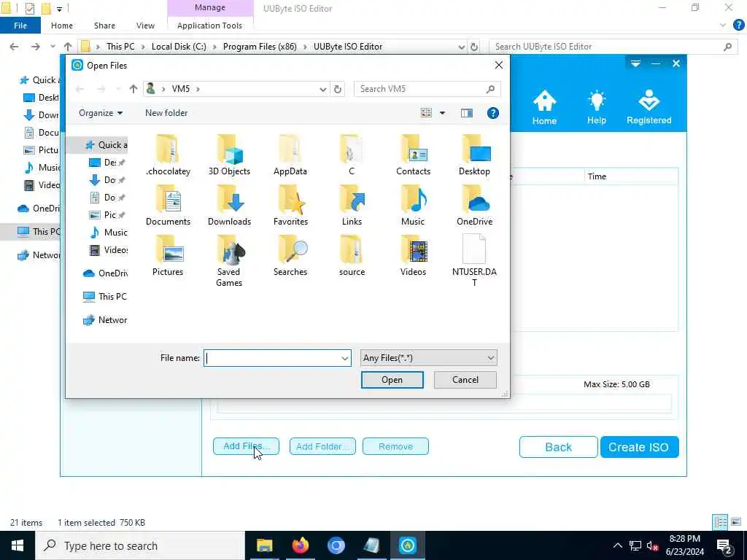
Task: Select the NTUSER.DAT file
Action: tap(474, 261)
